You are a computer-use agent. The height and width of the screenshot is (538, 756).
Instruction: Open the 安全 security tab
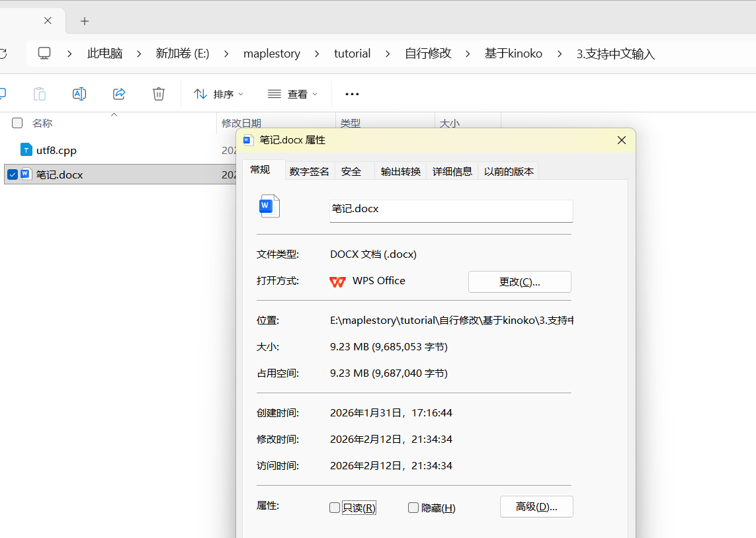pyautogui.click(x=351, y=171)
